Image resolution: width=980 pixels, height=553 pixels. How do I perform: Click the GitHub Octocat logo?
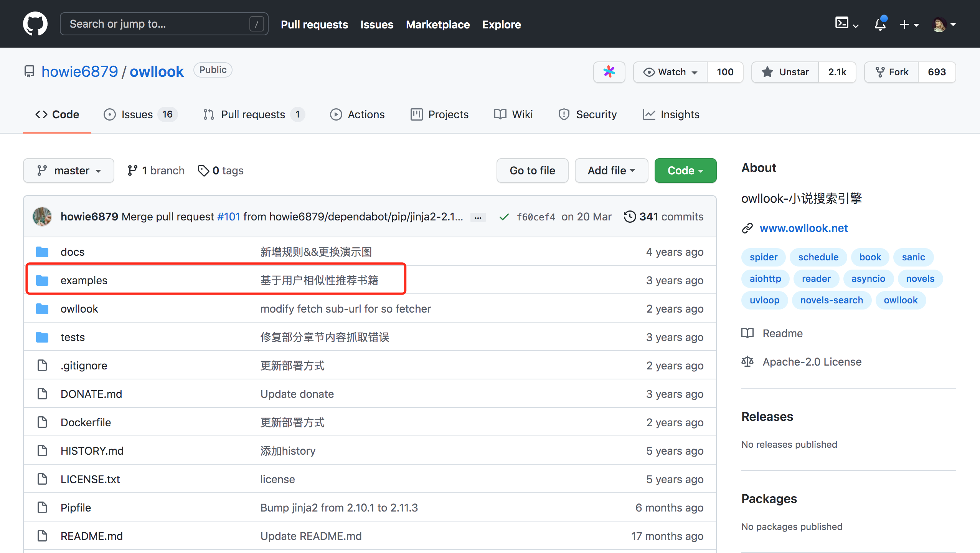point(35,24)
